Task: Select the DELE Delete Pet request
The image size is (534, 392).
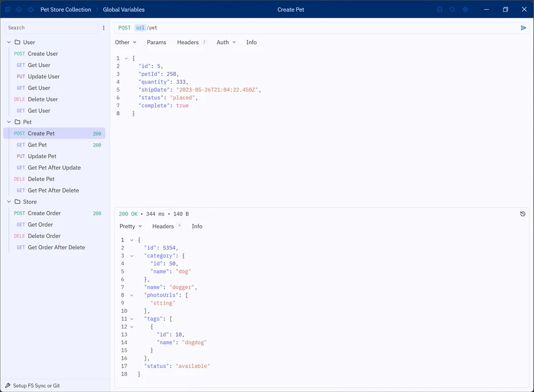Action: pyautogui.click(x=54, y=179)
